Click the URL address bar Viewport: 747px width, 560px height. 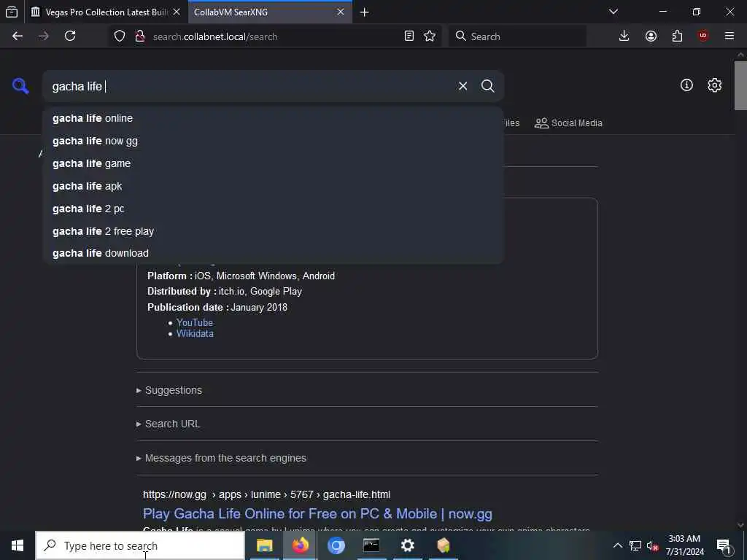pyautogui.click(x=276, y=36)
